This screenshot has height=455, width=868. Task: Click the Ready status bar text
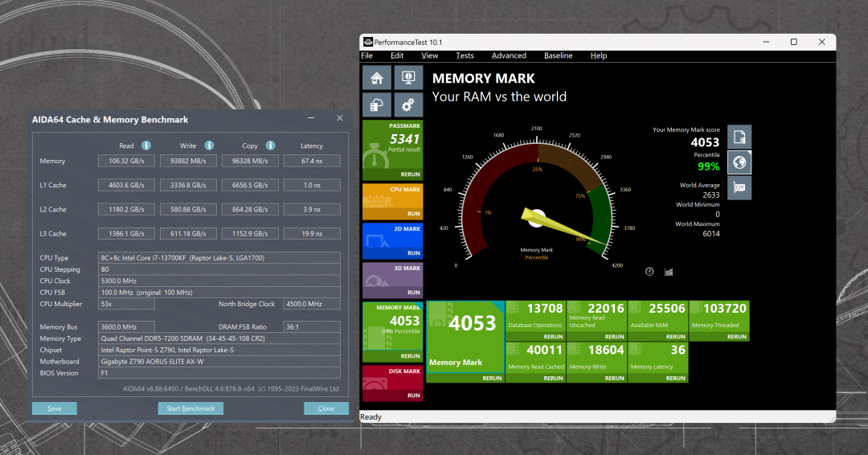tap(371, 416)
